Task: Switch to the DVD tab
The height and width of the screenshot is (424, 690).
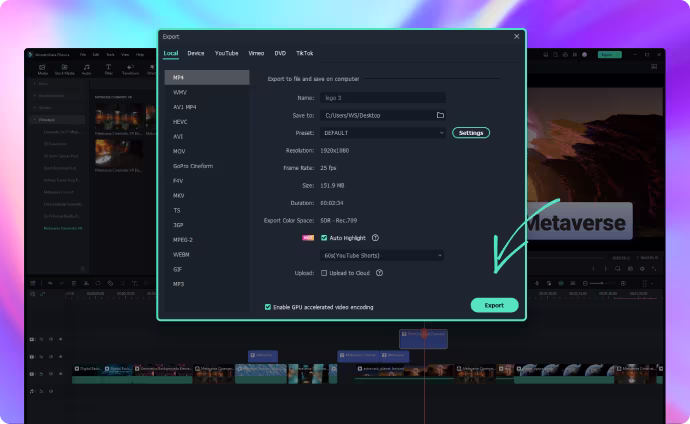Action: (280, 53)
